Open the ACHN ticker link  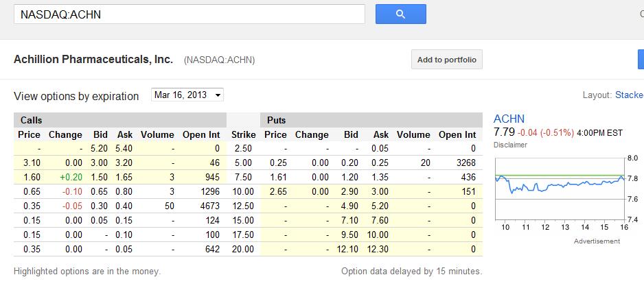509,119
